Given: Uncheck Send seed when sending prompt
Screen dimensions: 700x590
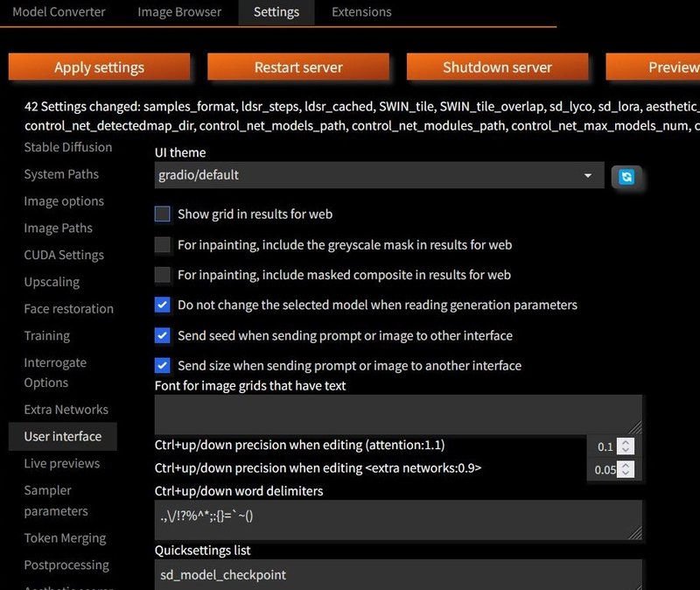Looking at the screenshot, I should 163,335.
